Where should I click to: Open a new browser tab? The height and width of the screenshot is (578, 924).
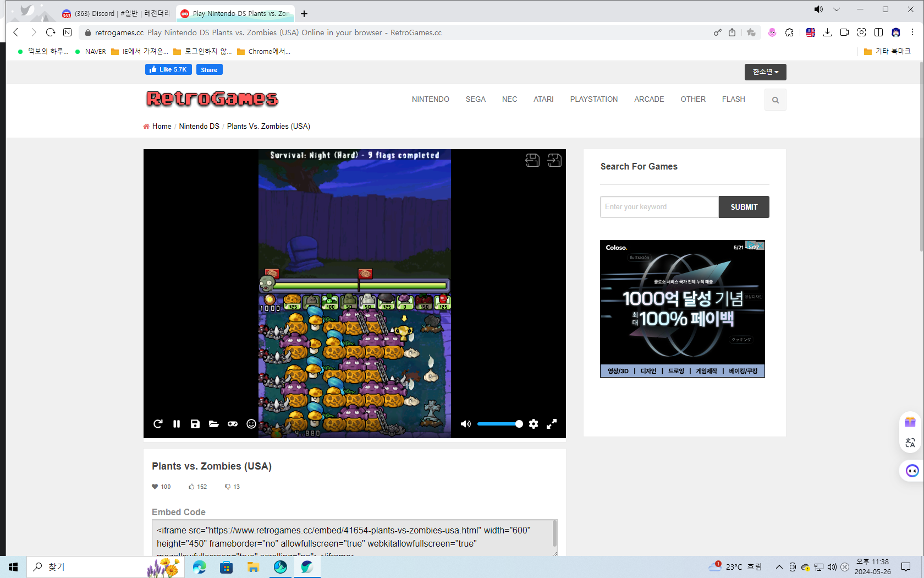click(x=304, y=14)
